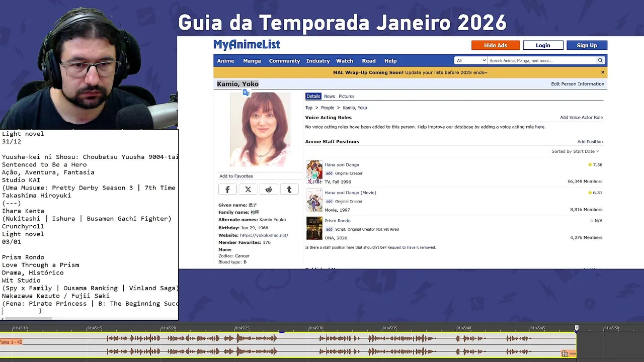Viewport: 644px width, 362px height.
Task: Click the 01:45:30 timeline ruler mark
Action: click(x=315, y=328)
